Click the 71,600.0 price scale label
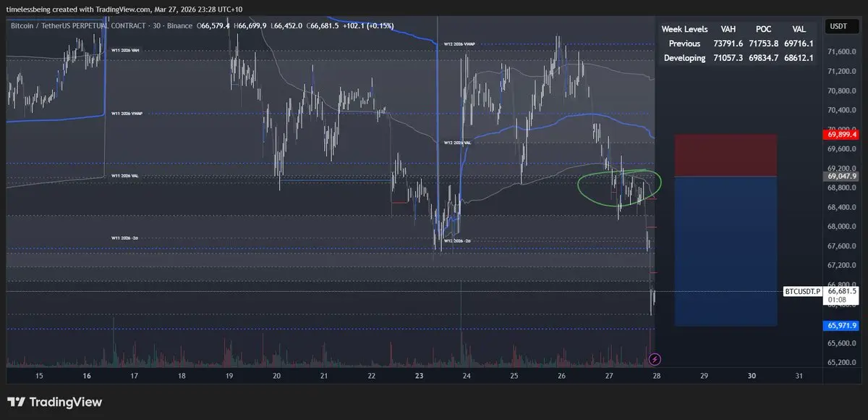Viewport: 868px width, 420px height. click(x=843, y=51)
